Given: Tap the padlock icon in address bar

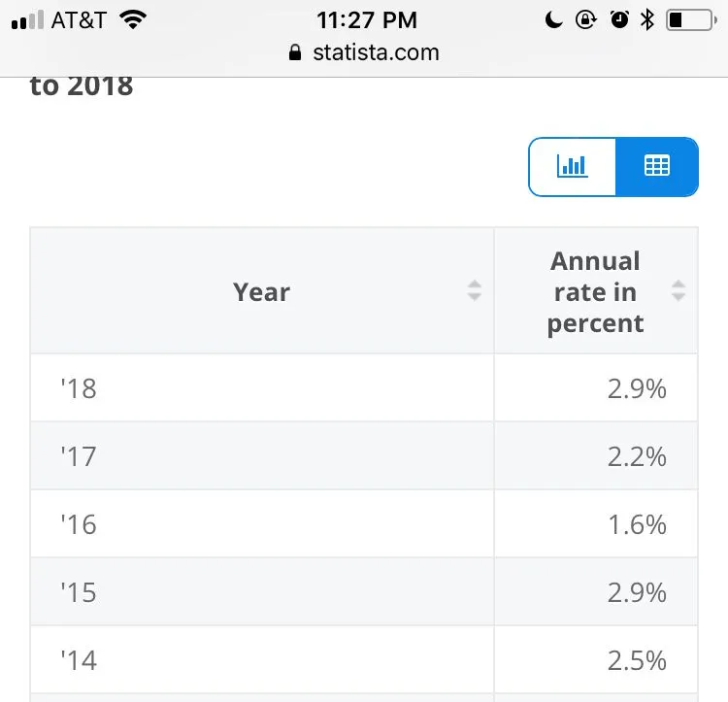Looking at the screenshot, I should 296,53.
